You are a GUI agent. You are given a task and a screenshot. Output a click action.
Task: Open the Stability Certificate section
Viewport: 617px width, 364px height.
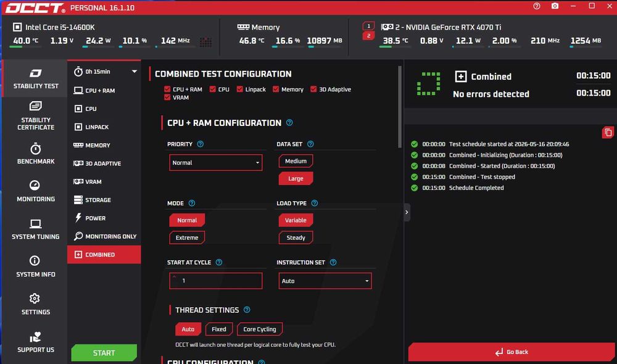35,116
